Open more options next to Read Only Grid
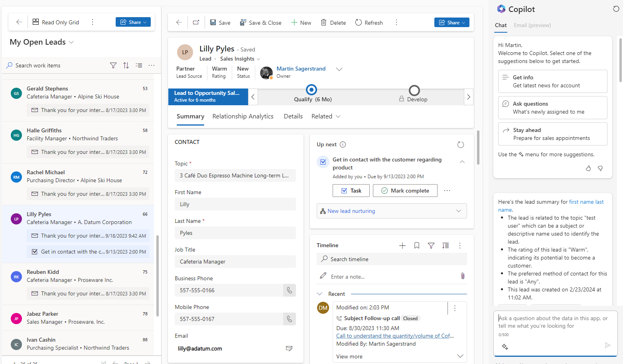 tap(93, 22)
